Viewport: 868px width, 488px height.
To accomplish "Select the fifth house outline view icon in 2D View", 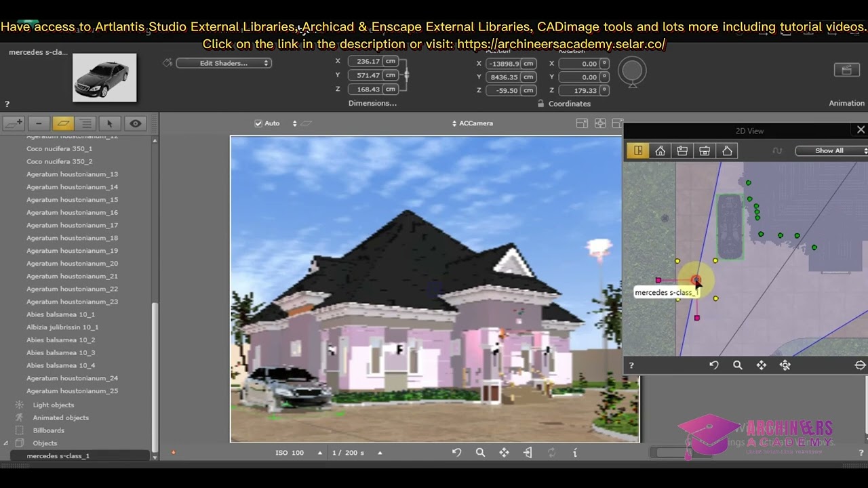I will [x=727, y=150].
